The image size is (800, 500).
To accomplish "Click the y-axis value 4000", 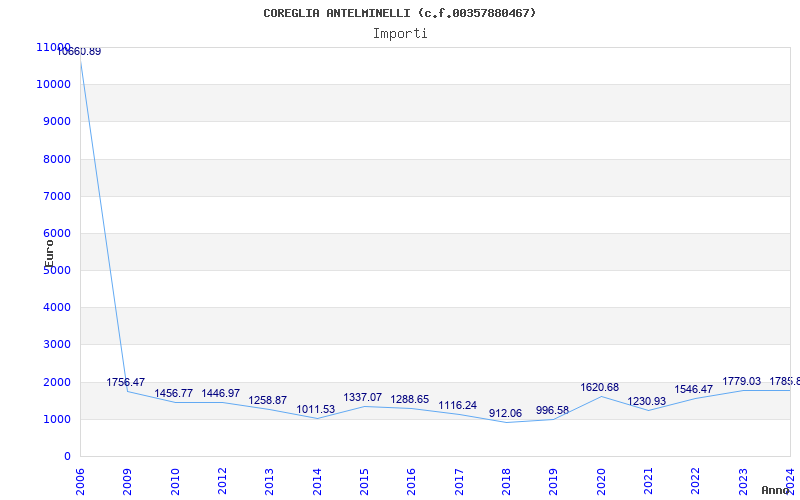I will (56, 307).
